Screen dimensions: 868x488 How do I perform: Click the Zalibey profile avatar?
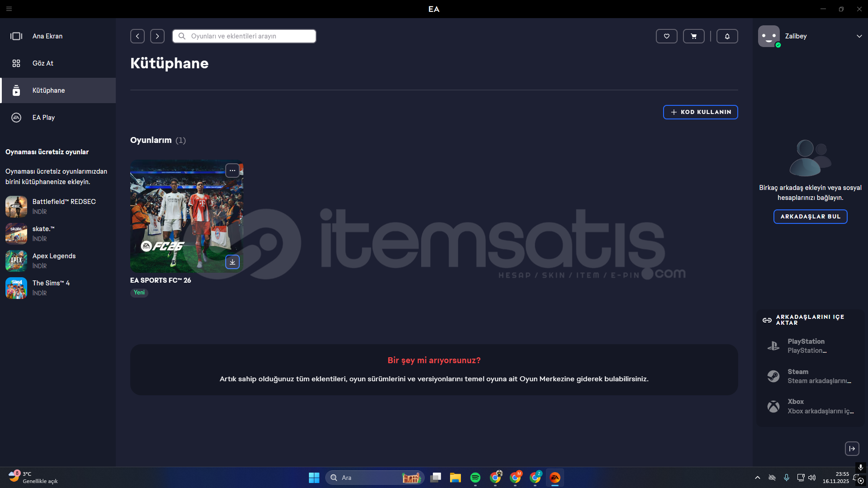tap(769, 36)
